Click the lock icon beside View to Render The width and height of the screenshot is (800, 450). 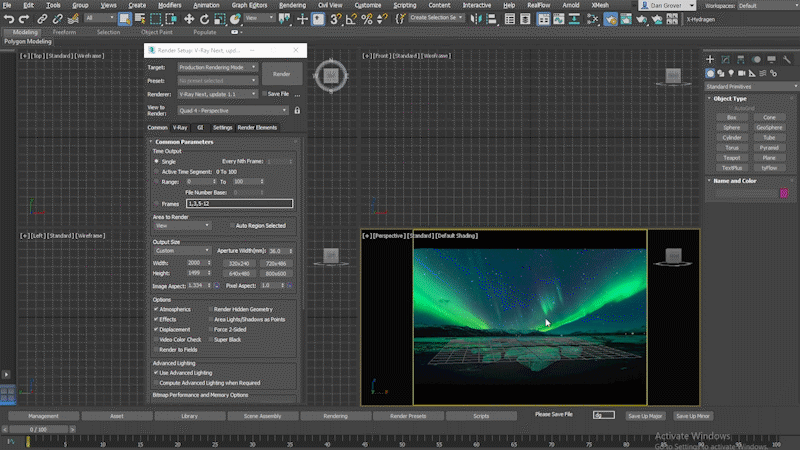[x=297, y=110]
